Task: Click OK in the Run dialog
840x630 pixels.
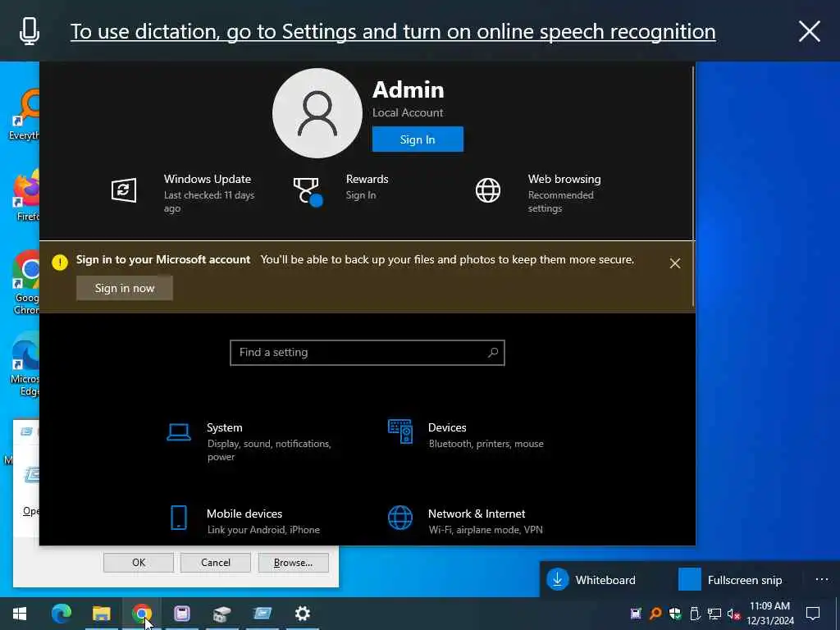Action: point(138,563)
